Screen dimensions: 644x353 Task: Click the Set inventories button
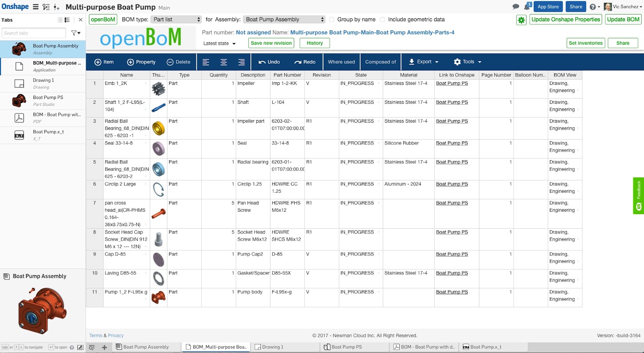(586, 43)
